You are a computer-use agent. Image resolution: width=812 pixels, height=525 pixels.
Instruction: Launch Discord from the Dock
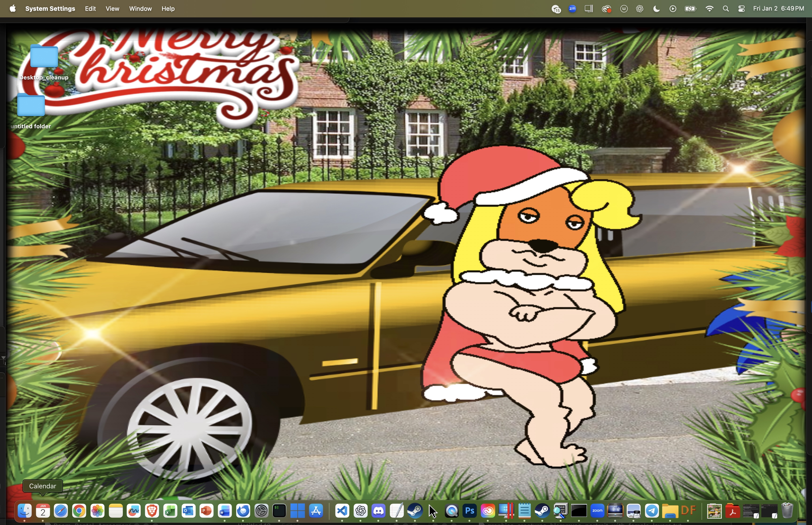tap(379, 511)
